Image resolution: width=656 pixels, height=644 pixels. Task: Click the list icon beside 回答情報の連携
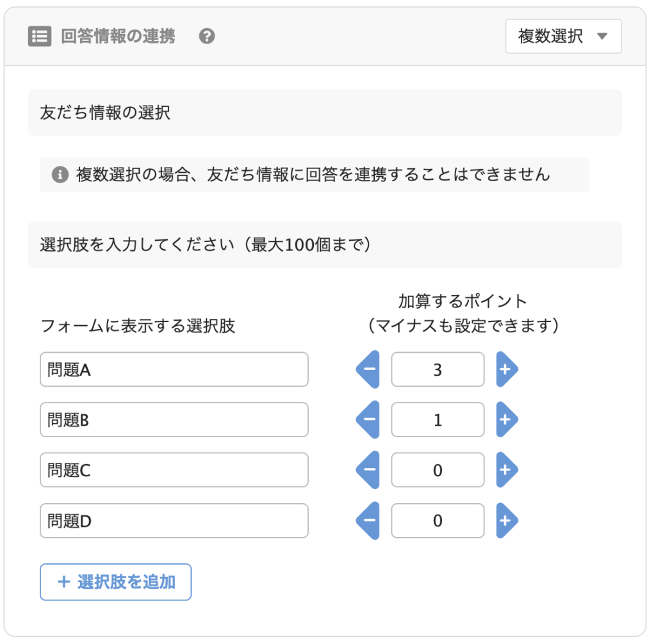[40, 36]
